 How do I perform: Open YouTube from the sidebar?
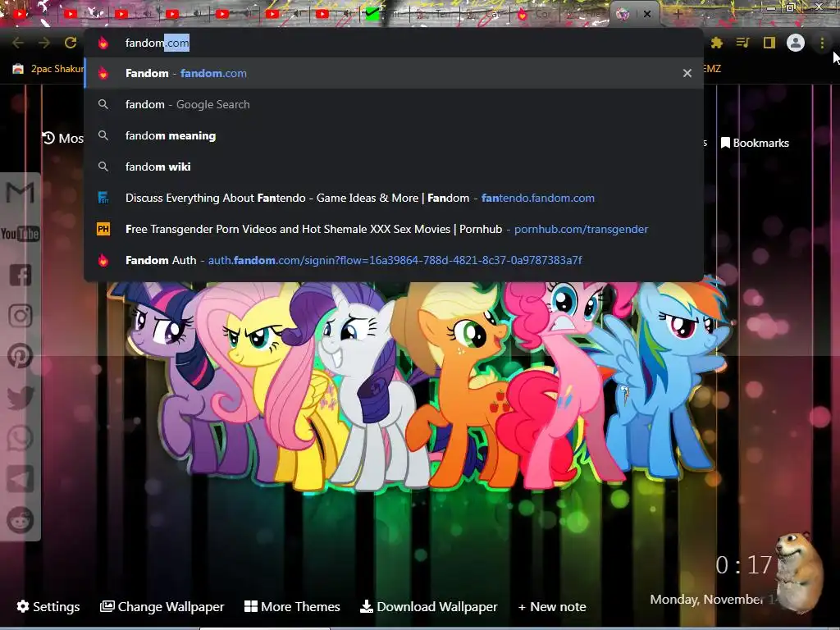[21, 234]
